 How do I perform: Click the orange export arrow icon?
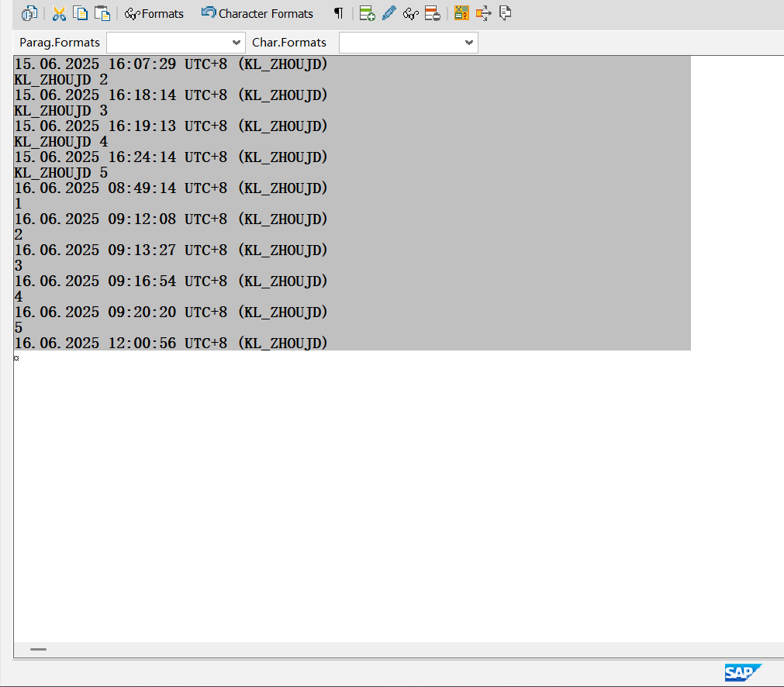483,13
